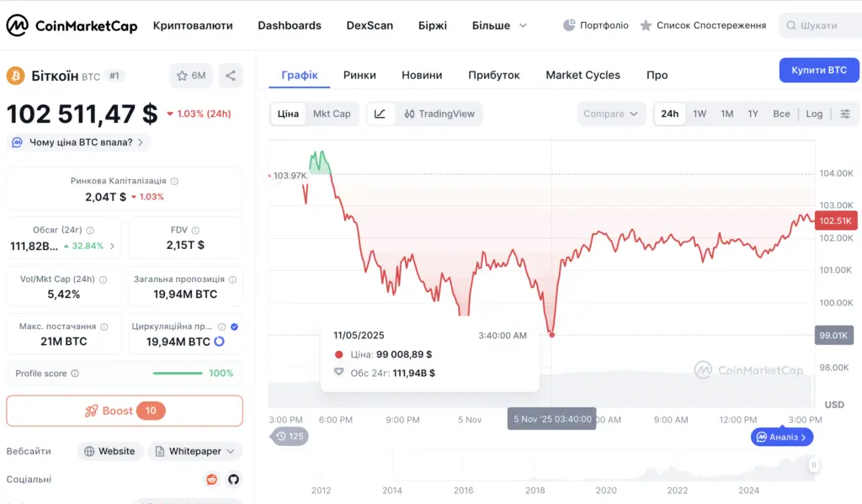This screenshot has width=862, height=504.
Task: Switch price display to Mkt Cap
Action: [x=331, y=114]
